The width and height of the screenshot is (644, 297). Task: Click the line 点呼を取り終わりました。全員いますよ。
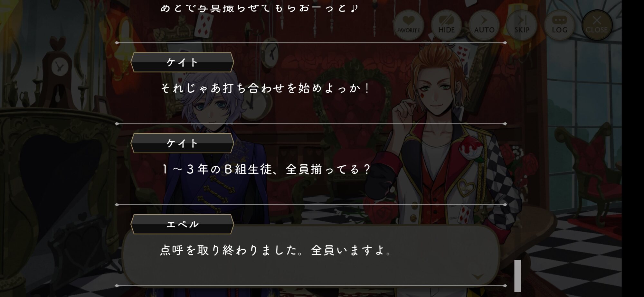276,250
